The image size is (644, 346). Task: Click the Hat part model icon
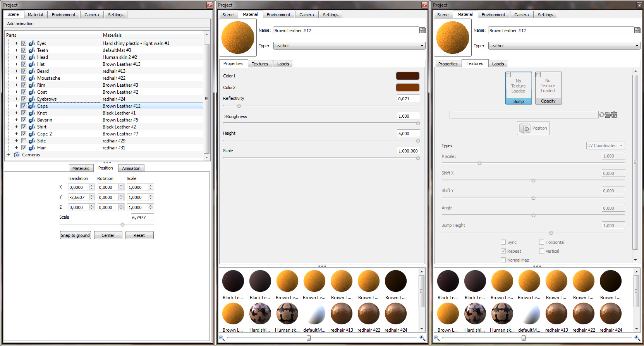tap(32, 64)
